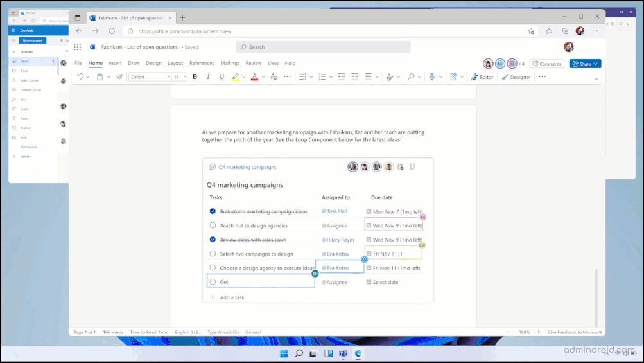
Task: Click zoom in plus in status bar
Action: point(539,332)
